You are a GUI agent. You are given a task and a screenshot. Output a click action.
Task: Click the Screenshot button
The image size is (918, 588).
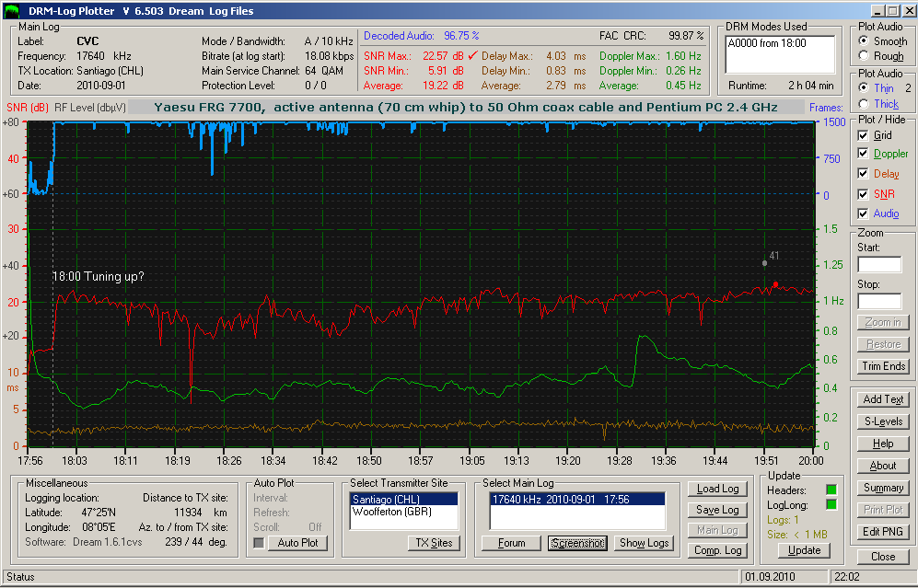[577, 543]
